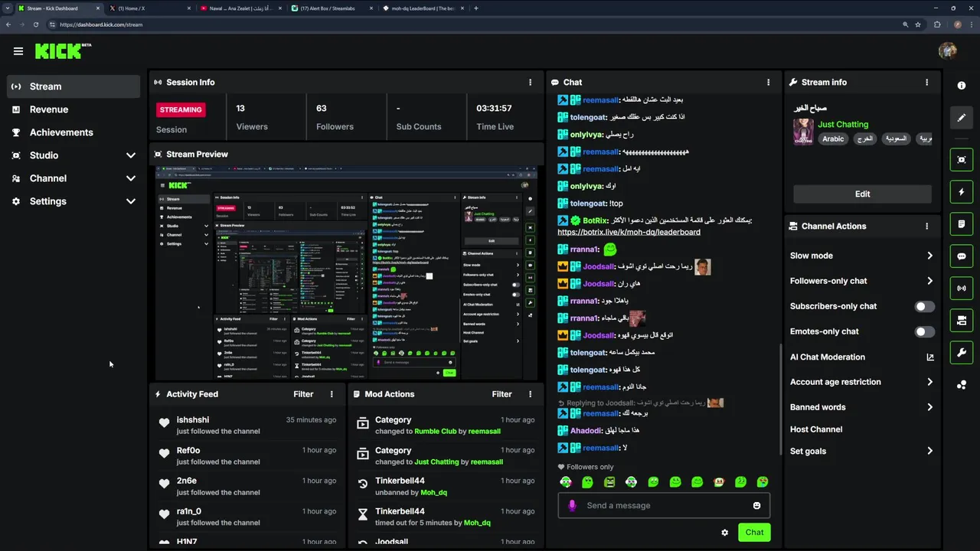Viewport: 980px width, 551px height.
Task: Open Chat panel three-dot menu
Action: point(768,82)
